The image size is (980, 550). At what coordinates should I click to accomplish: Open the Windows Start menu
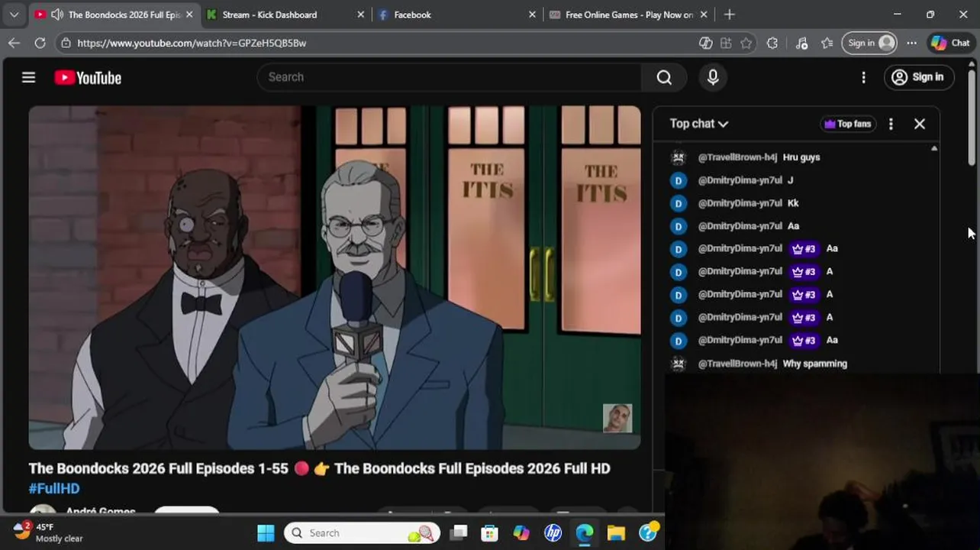(x=266, y=533)
